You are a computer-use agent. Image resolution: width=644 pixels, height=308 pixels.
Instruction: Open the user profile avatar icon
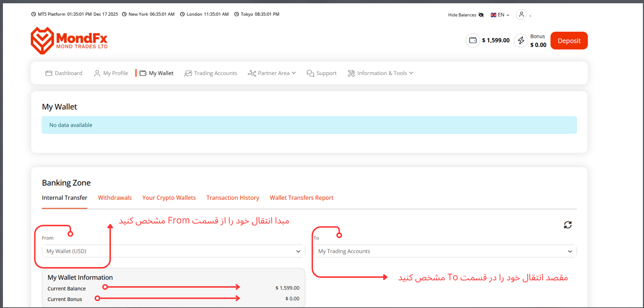(521, 15)
